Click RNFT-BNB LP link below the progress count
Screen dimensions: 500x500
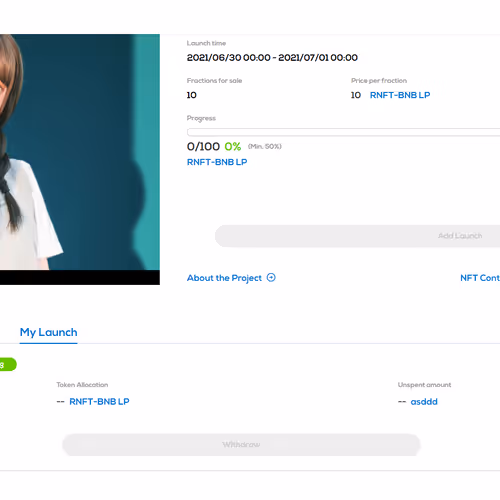[217, 162]
